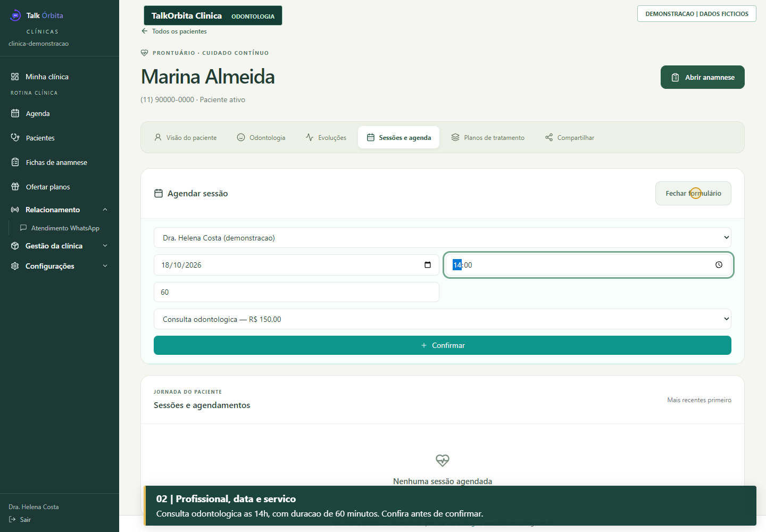
Task: Open the Minha clínica menu item
Action: pyautogui.click(x=60, y=77)
